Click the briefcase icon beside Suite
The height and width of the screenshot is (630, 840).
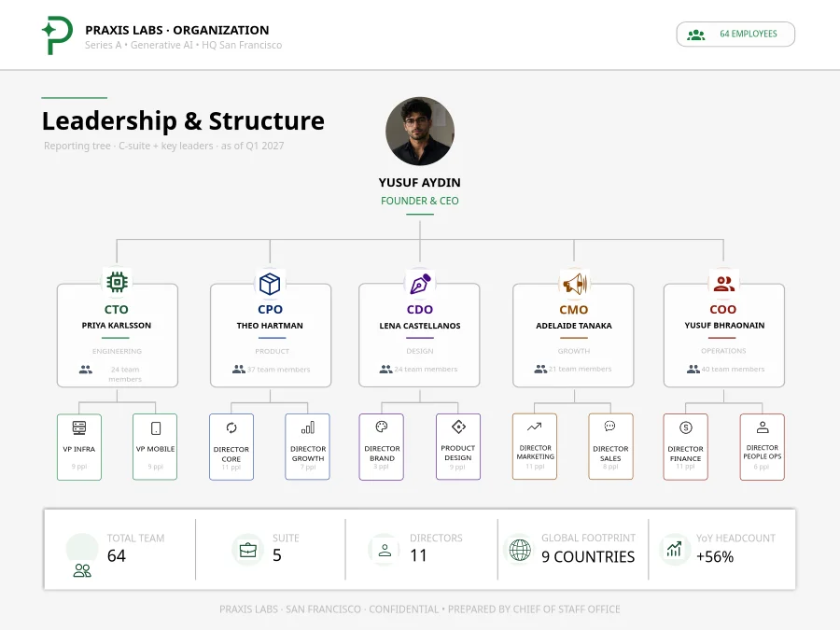247,550
